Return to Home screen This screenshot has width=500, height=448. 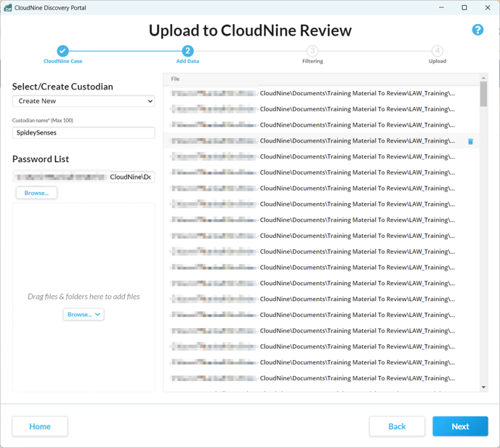(x=40, y=426)
